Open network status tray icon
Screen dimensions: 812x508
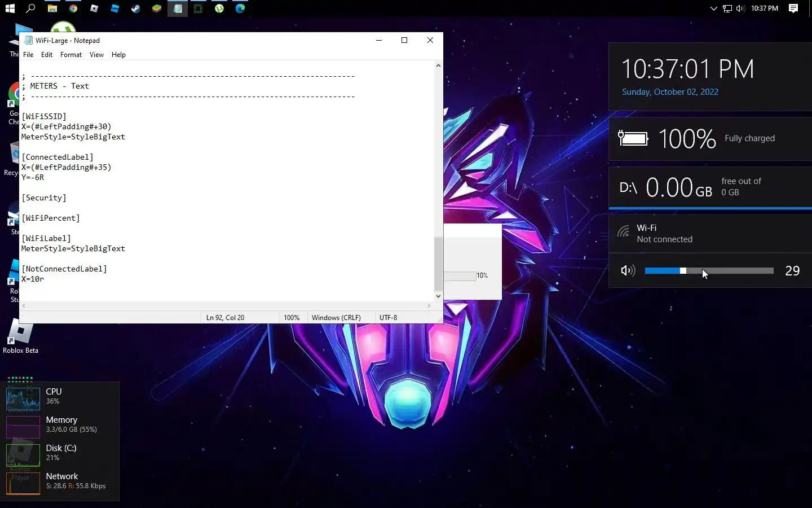pos(727,8)
